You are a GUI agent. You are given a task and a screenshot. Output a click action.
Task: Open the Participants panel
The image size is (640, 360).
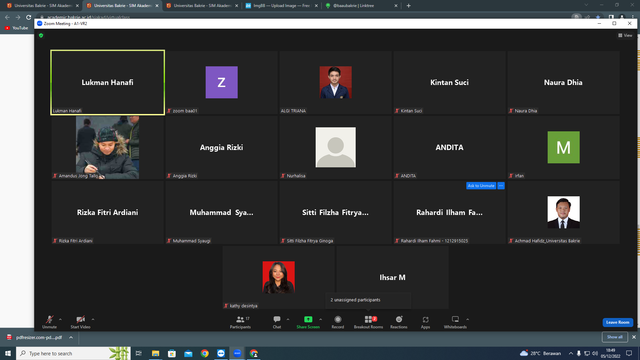point(240,322)
